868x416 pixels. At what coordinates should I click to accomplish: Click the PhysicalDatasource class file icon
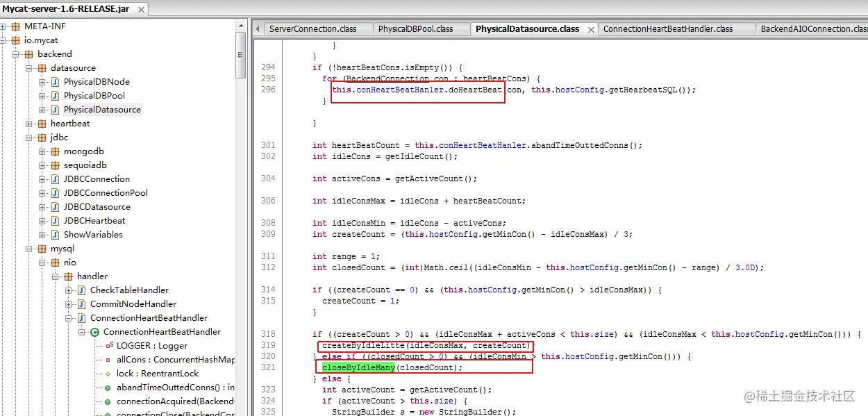(x=55, y=110)
